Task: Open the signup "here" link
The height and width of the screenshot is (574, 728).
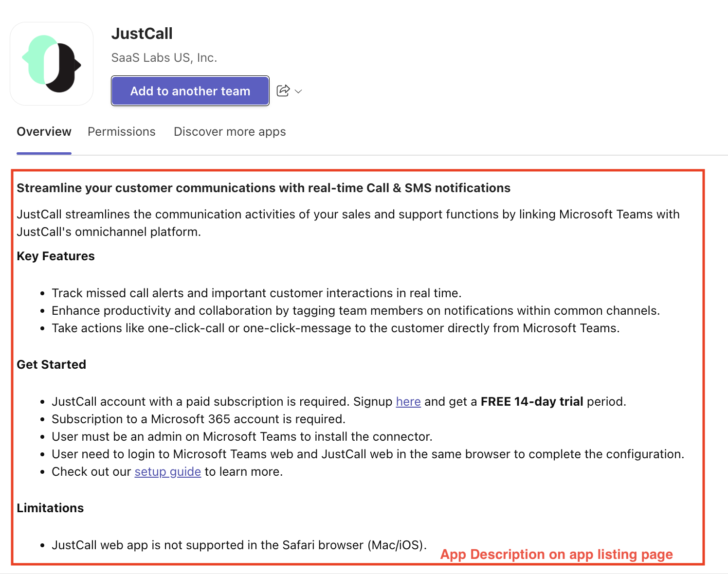Action: [408, 402]
